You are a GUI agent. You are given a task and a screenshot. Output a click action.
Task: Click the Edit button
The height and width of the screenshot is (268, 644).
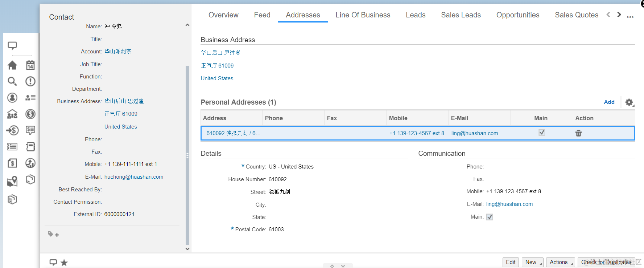511,262
